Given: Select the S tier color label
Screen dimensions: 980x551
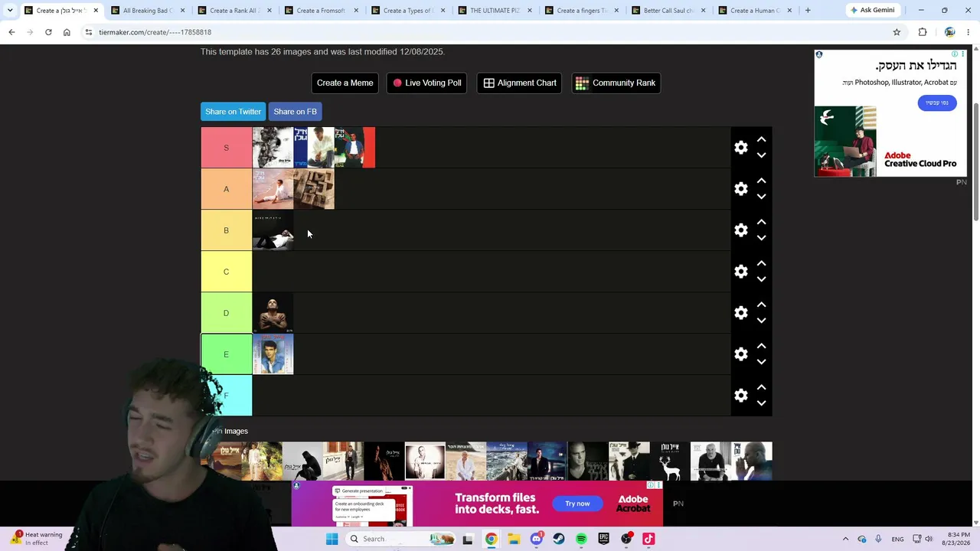Looking at the screenshot, I should 226,148.
